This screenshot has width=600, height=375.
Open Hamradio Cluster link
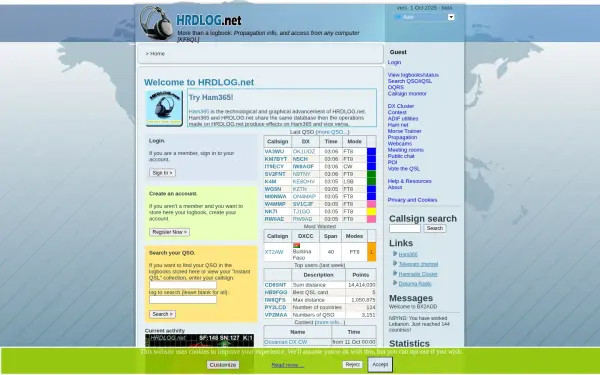click(418, 274)
